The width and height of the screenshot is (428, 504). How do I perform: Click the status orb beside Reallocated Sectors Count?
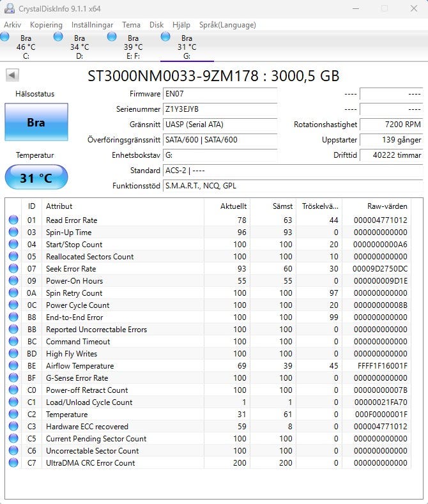13,257
